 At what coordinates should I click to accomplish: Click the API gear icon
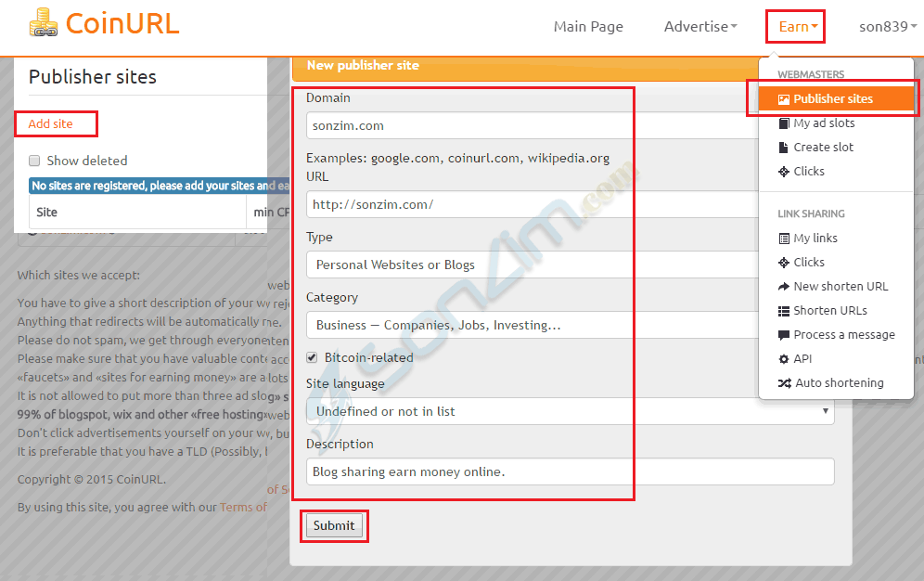pyautogui.click(x=784, y=359)
